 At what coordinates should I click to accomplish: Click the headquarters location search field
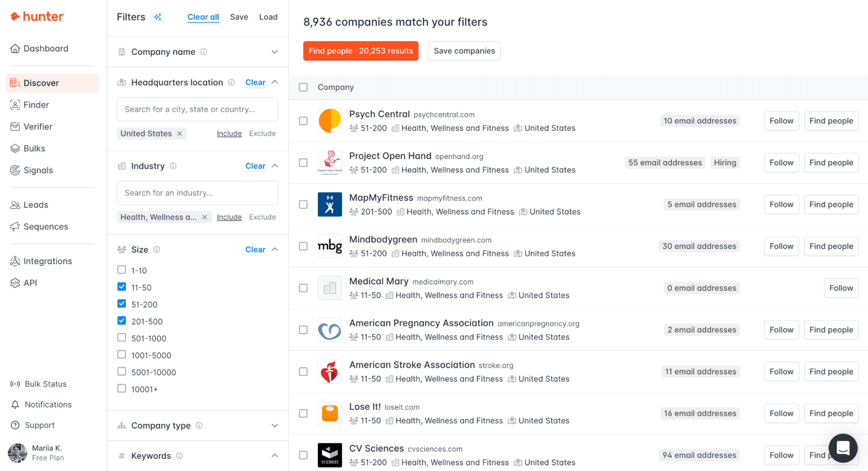(197, 109)
